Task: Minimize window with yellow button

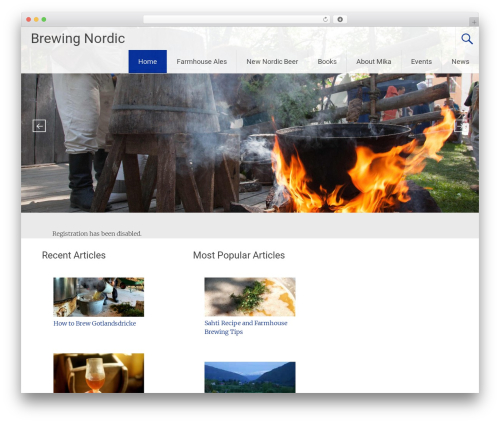Action: coord(36,20)
